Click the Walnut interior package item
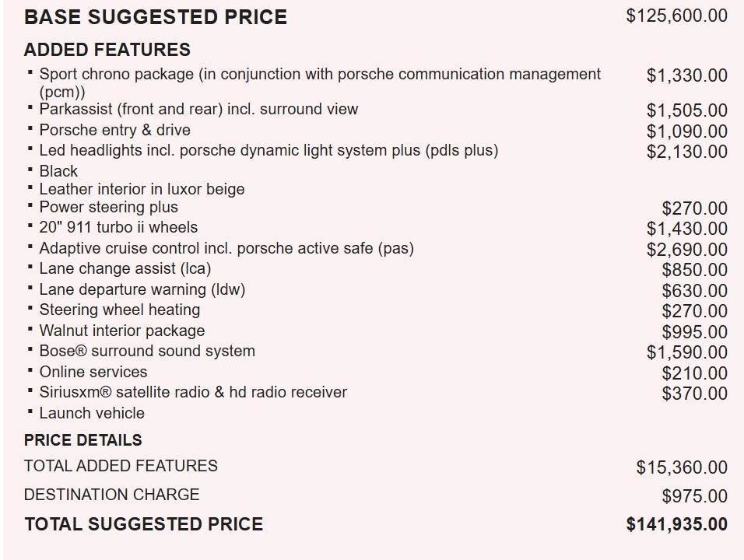The height and width of the screenshot is (560, 744). 122,331
